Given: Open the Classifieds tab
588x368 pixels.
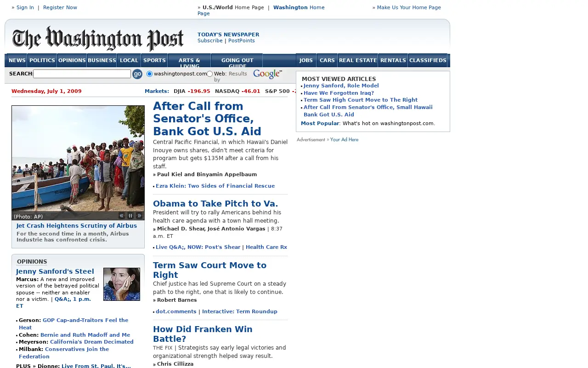Looking at the screenshot, I should pos(428,60).
